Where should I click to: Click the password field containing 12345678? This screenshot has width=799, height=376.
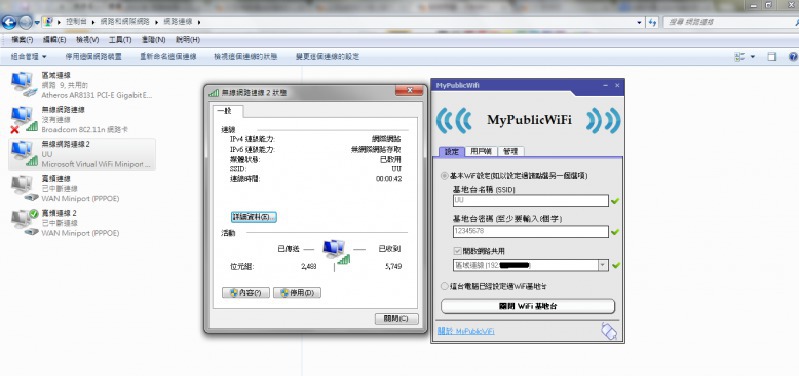530,232
